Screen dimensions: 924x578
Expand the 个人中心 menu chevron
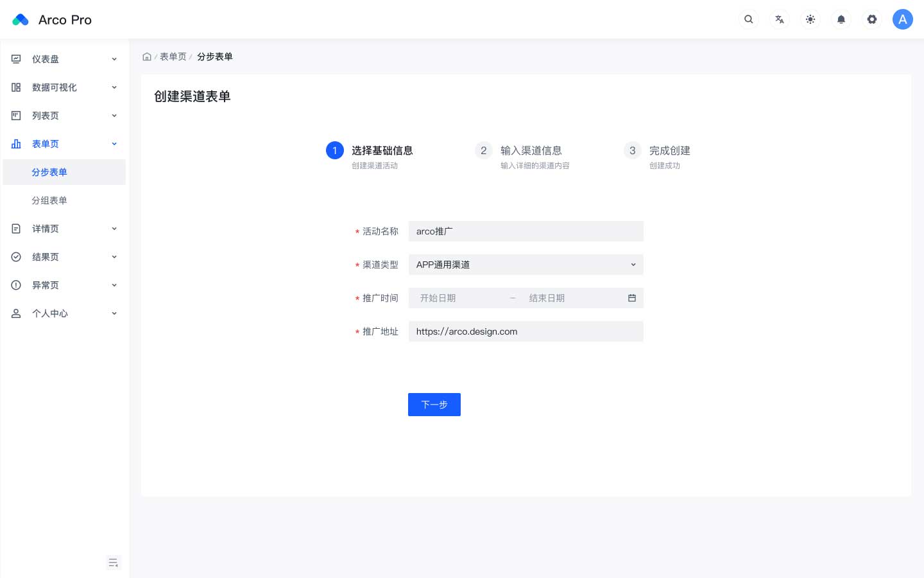tap(114, 313)
